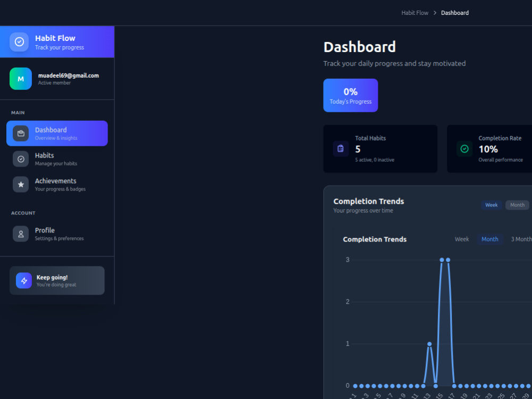Click the "Your progress over time" subtitle
532x399 pixels.
pos(363,210)
